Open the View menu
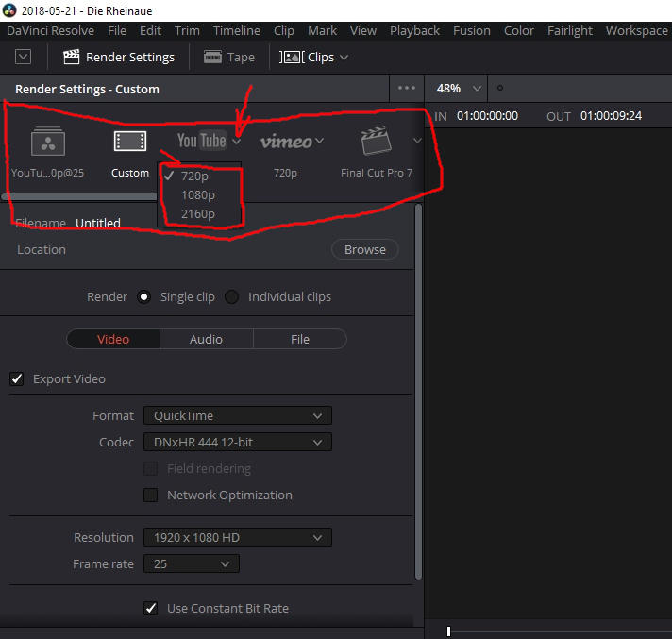The width and height of the screenshot is (672, 639). (x=363, y=31)
